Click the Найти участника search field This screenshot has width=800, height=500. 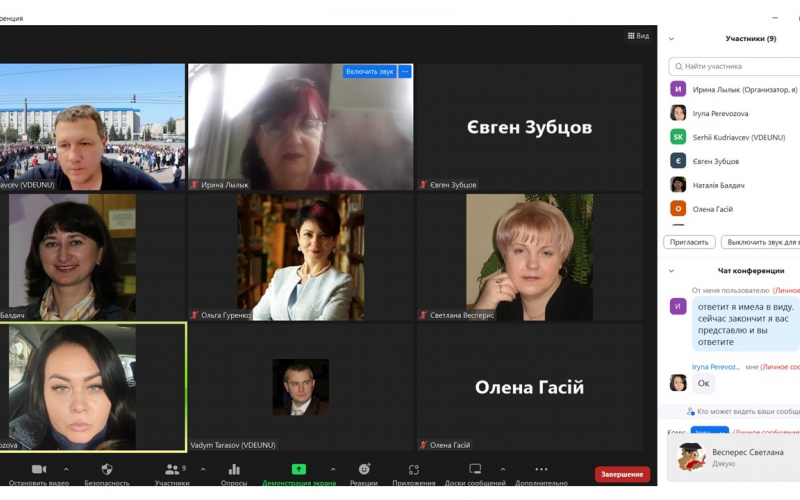point(735,66)
